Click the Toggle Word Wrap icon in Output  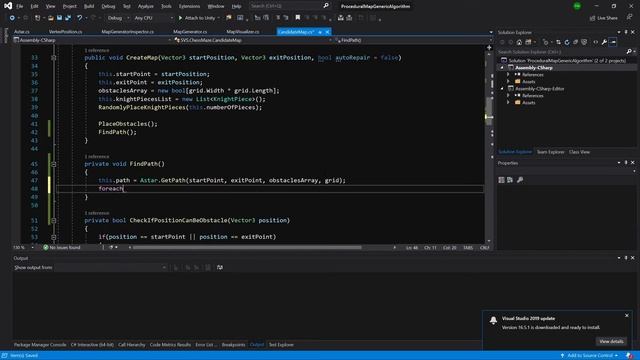(x=220, y=268)
